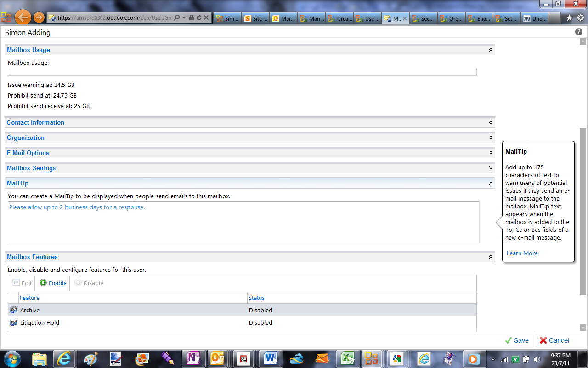Switch to the Sec... browser tab
Image resolution: width=588 pixels, height=368 pixels.
point(423,18)
